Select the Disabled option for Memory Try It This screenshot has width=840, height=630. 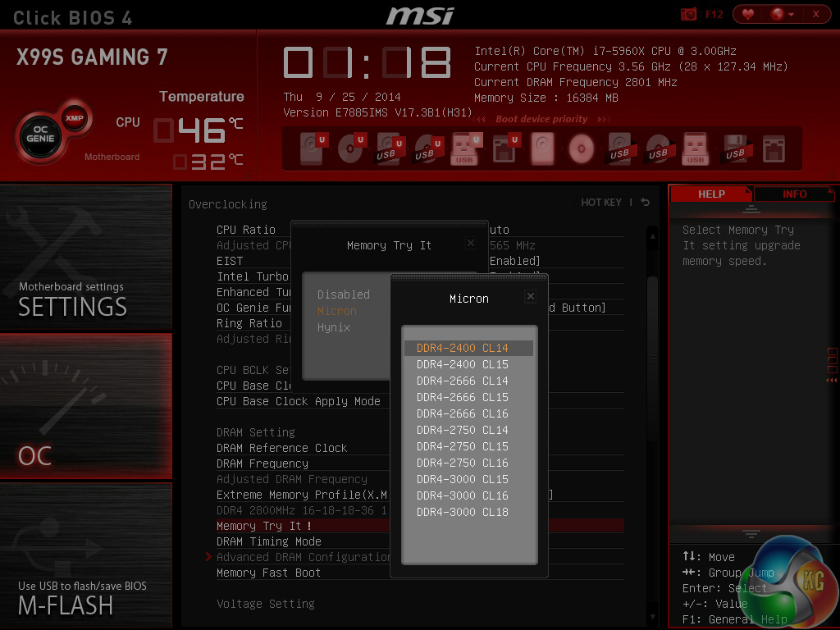coord(344,294)
